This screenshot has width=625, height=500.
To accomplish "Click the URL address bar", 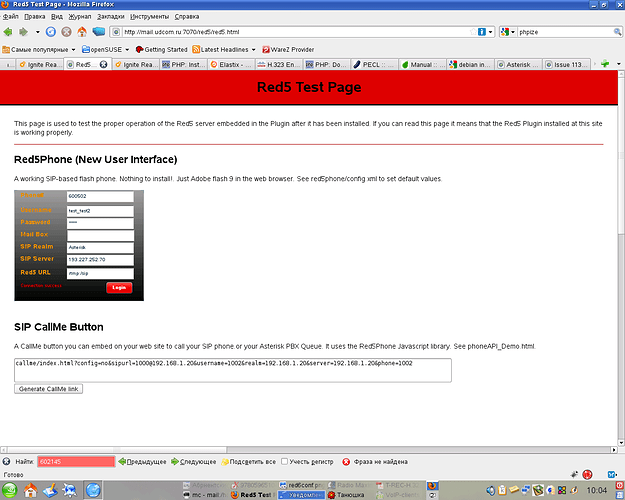I will tap(295, 32).
